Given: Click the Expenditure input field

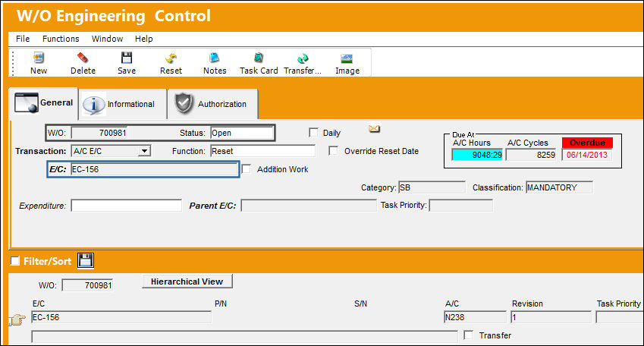Looking at the screenshot, I should (x=127, y=206).
